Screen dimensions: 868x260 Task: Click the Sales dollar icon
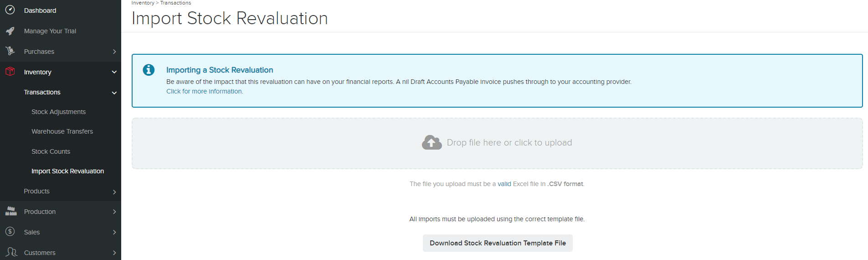tap(10, 232)
